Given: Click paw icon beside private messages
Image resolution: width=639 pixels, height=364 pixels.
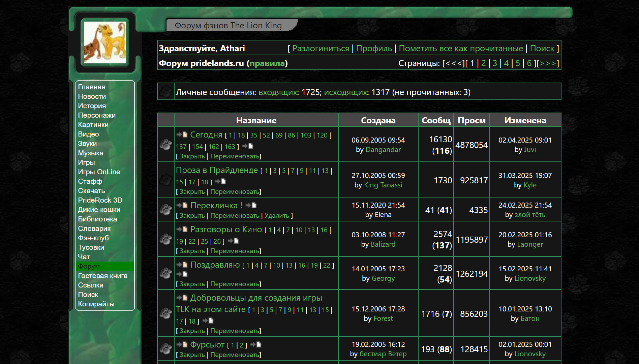Looking at the screenshot, I should pyautogui.click(x=165, y=92).
